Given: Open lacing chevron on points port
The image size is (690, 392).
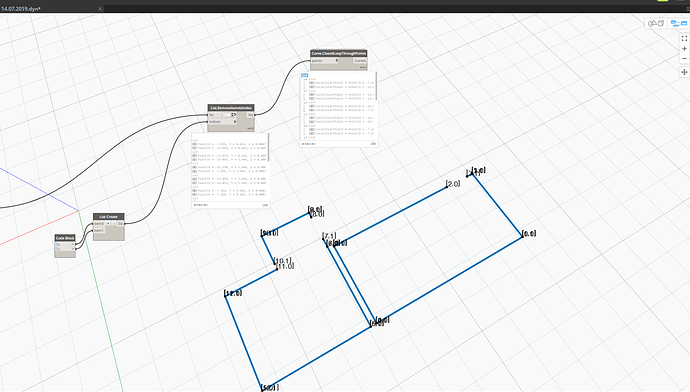Looking at the screenshot, I should [x=337, y=61].
